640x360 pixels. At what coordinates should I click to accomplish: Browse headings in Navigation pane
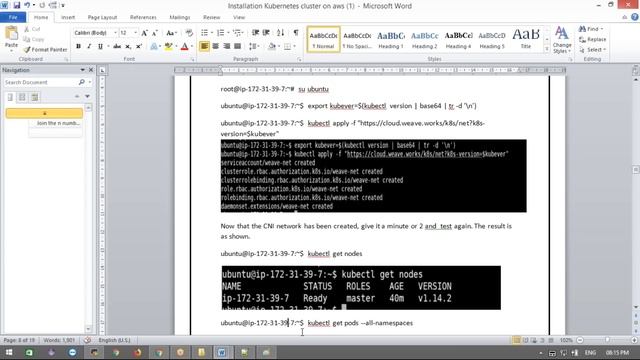coord(10,97)
